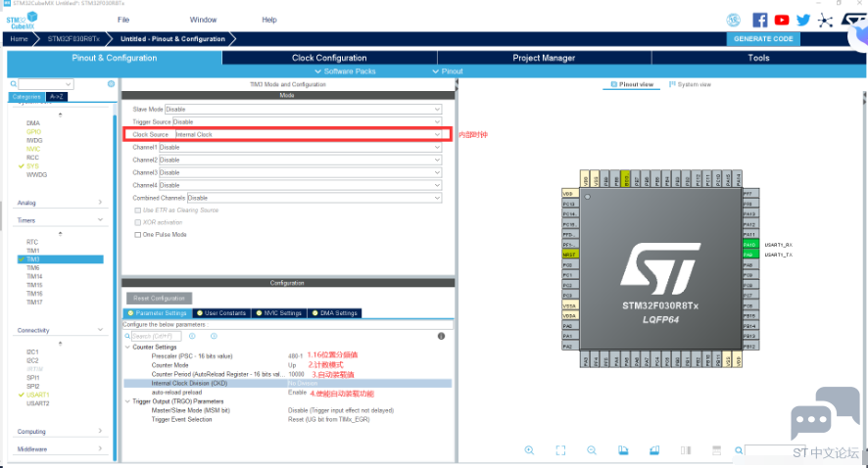This screenshot has height=468, width=868.
Task: Switch categories list to A->Z tab
Action: tap(57, 97)
